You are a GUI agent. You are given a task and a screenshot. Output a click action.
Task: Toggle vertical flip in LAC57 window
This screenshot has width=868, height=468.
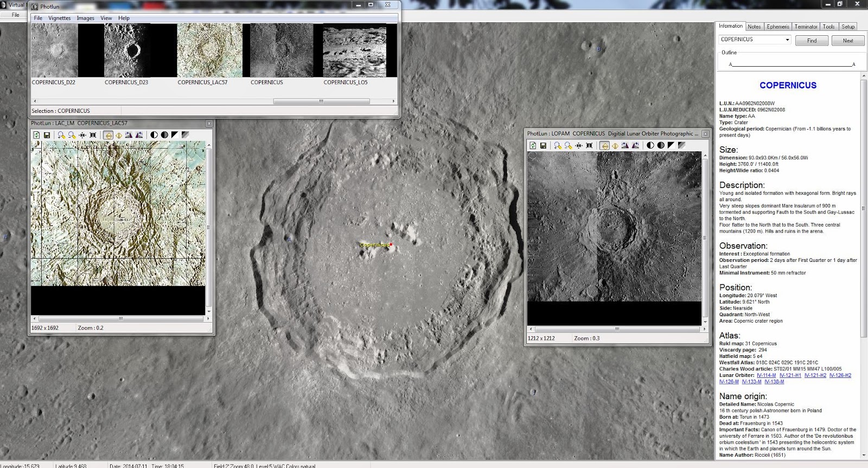click(x=108, y=135)
